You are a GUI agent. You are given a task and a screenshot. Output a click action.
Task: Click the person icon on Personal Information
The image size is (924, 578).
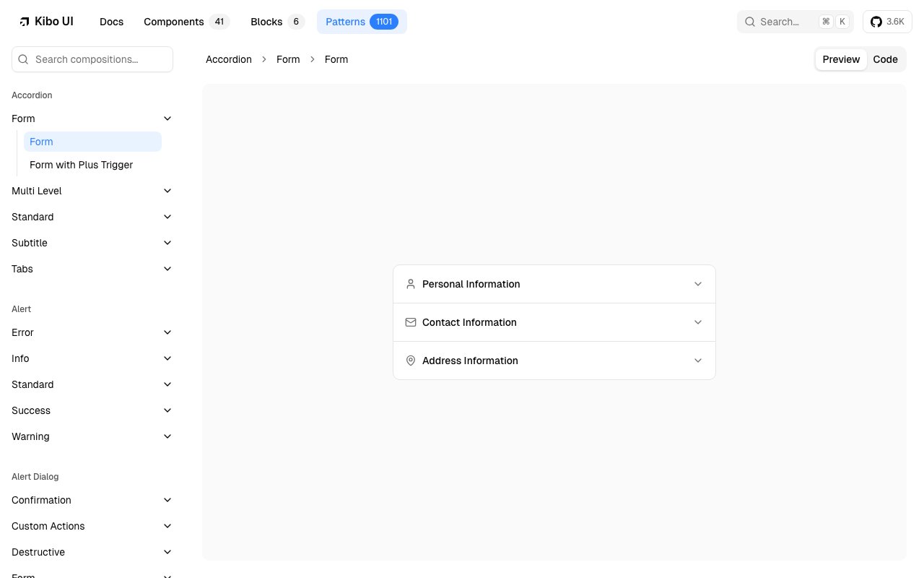(x=411, y=284)
